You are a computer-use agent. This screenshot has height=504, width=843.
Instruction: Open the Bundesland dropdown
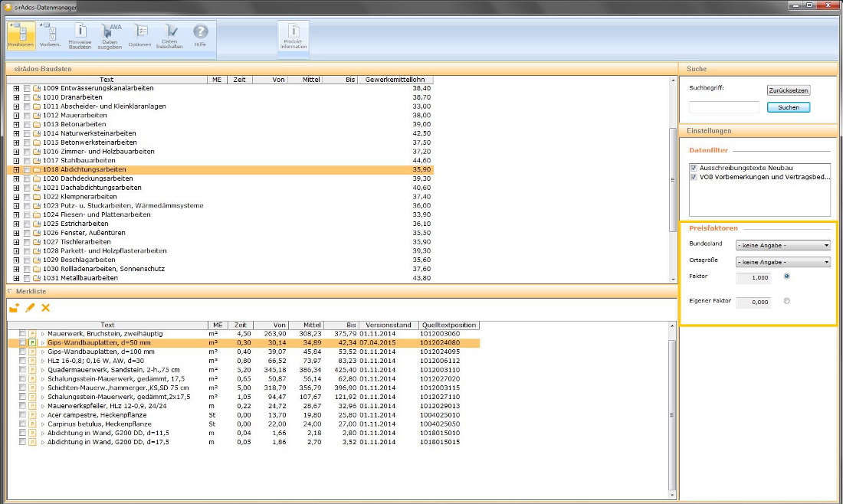click(782, 245)
